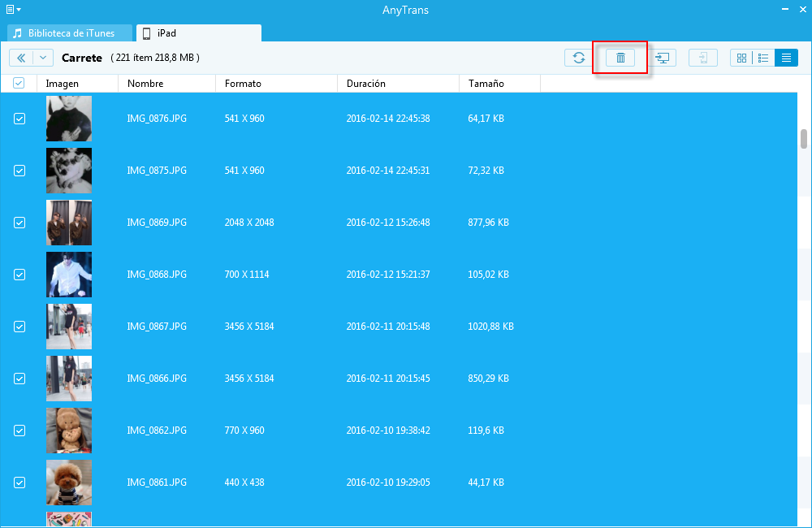Click the send to computer icon

coord(663,58)
